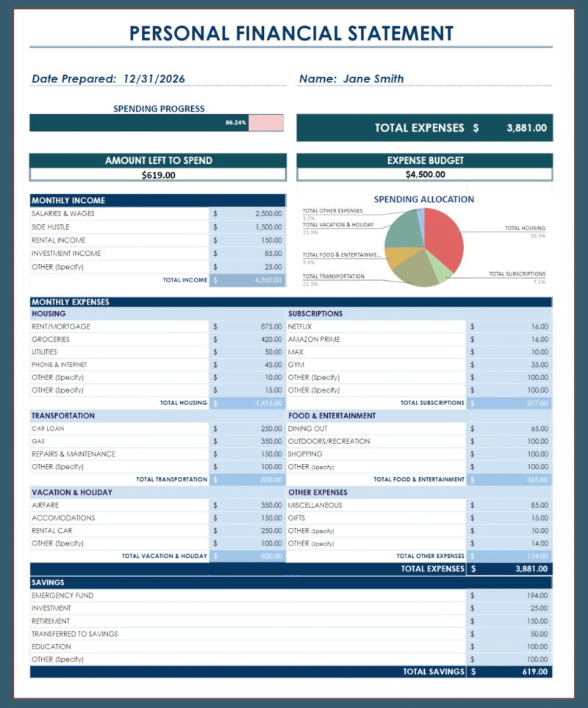The width and height of the screenshot is (588, 708).
Task: Click the Gas row label
Action: 38,441
